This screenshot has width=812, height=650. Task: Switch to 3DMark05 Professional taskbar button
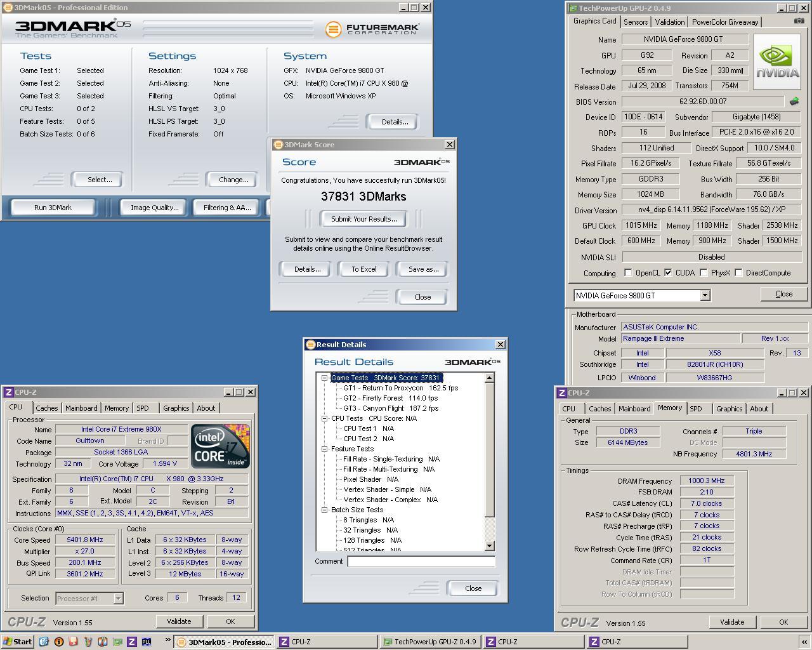tap(224, 642)
